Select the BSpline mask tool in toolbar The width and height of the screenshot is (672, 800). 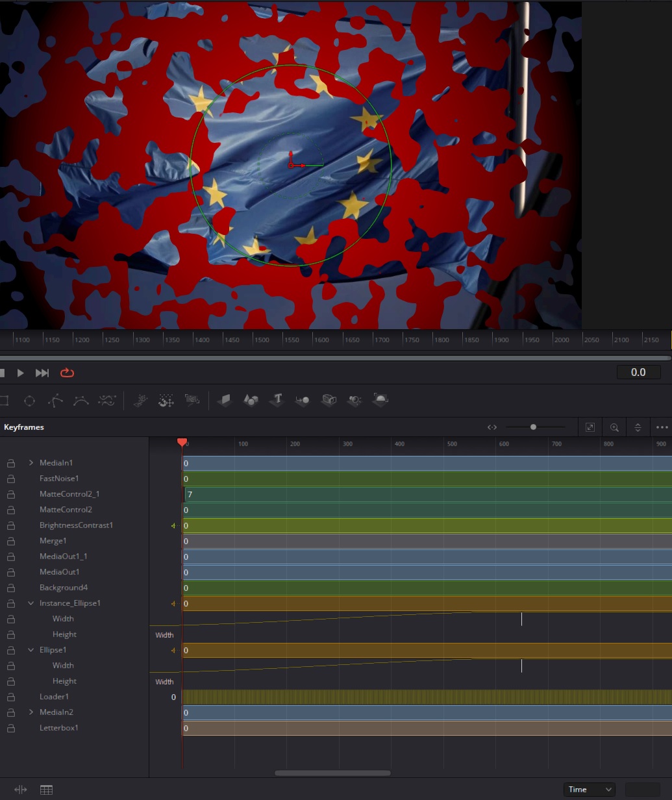[x=81, y=401]
